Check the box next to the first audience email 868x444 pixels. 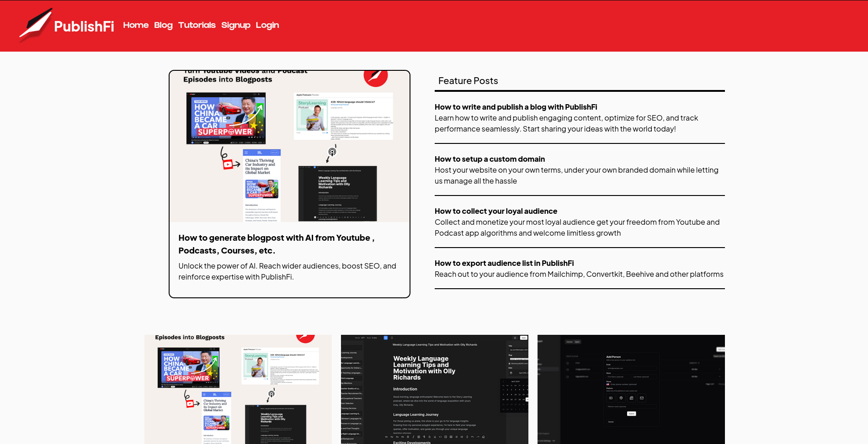tap(567, 370)
